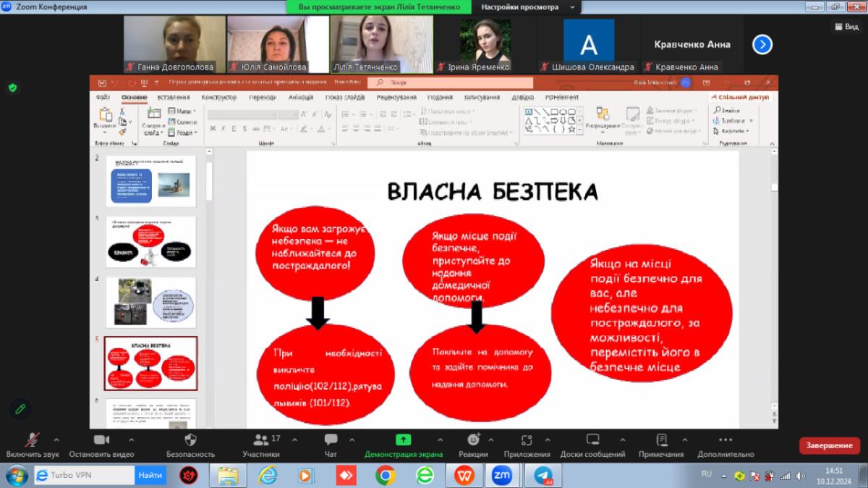Click the red Завершение button
This screenshot has width=868, height=488.
[x=829, y=445]
